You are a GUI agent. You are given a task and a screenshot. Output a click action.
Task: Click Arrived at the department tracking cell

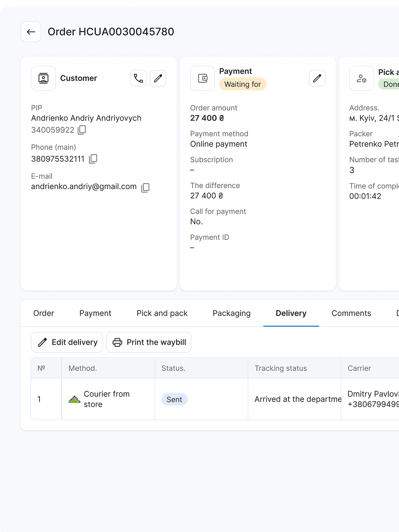295,399
